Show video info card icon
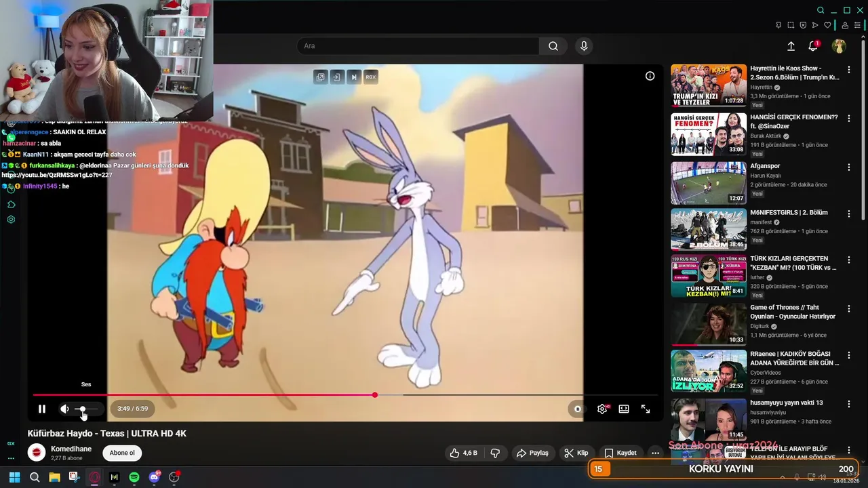This screenshot has width=868, height=488. (650, 76)
